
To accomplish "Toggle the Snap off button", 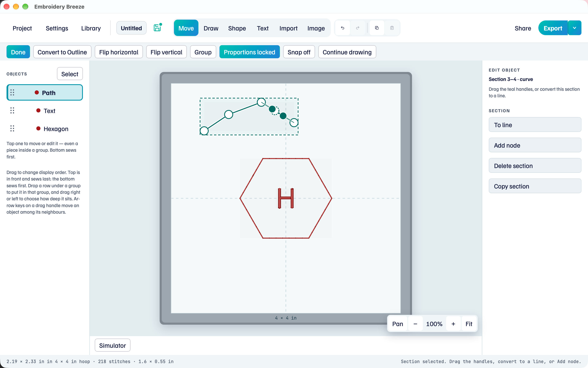I will [x=299, y=52].
